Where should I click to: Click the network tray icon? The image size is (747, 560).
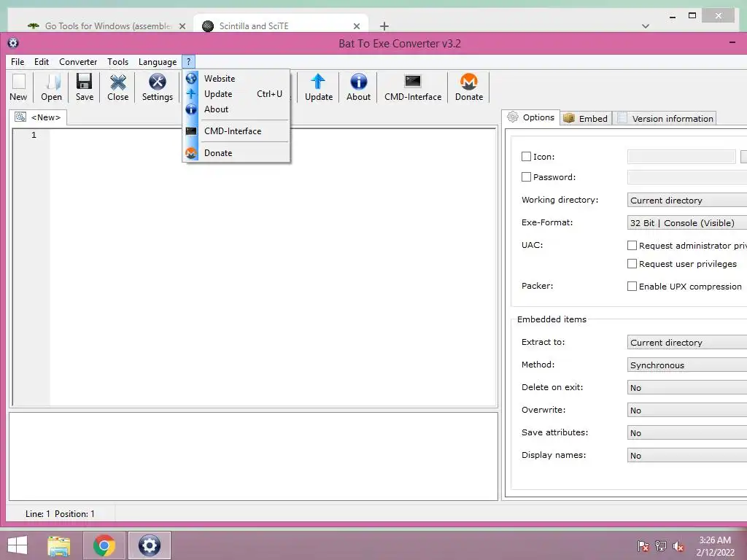click(x=661, y=546)
